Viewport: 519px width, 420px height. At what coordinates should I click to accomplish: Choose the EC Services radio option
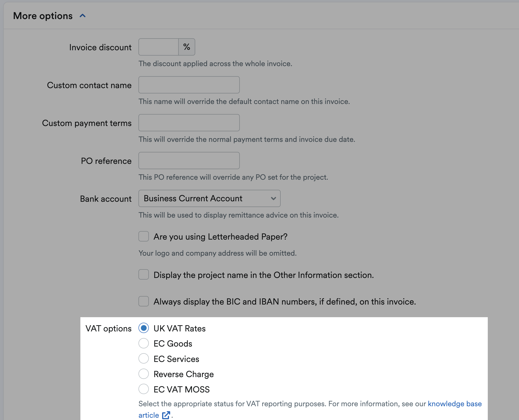coord(144,358)
